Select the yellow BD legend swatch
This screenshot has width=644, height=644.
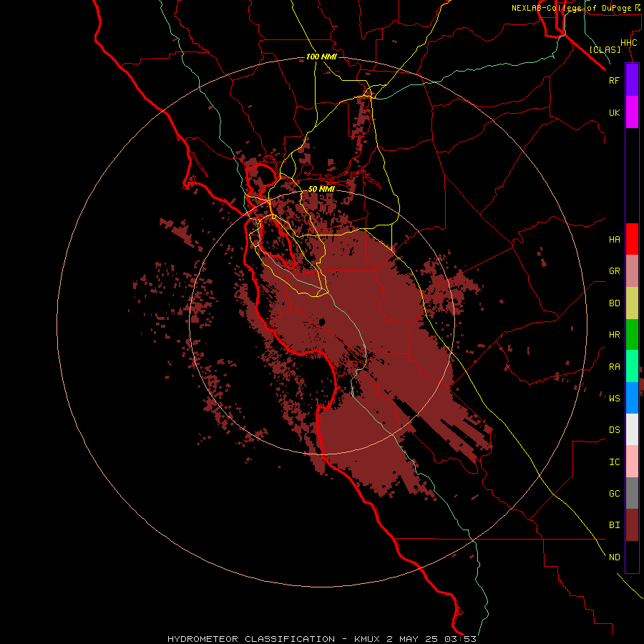632,303
